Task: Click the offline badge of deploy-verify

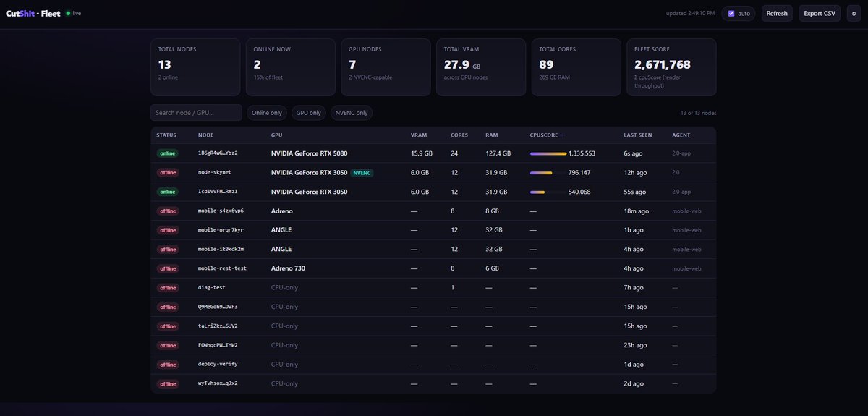Action: click(168, 365)
